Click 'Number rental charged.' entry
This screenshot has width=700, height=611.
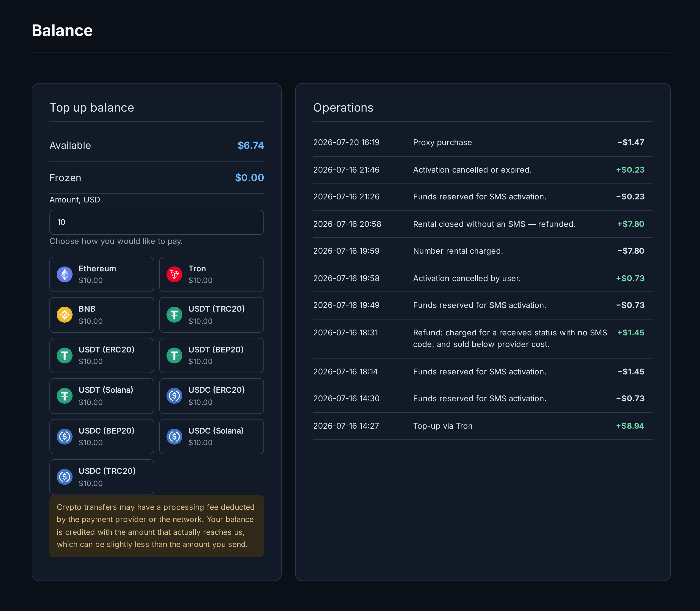click(x=458, y=251)
